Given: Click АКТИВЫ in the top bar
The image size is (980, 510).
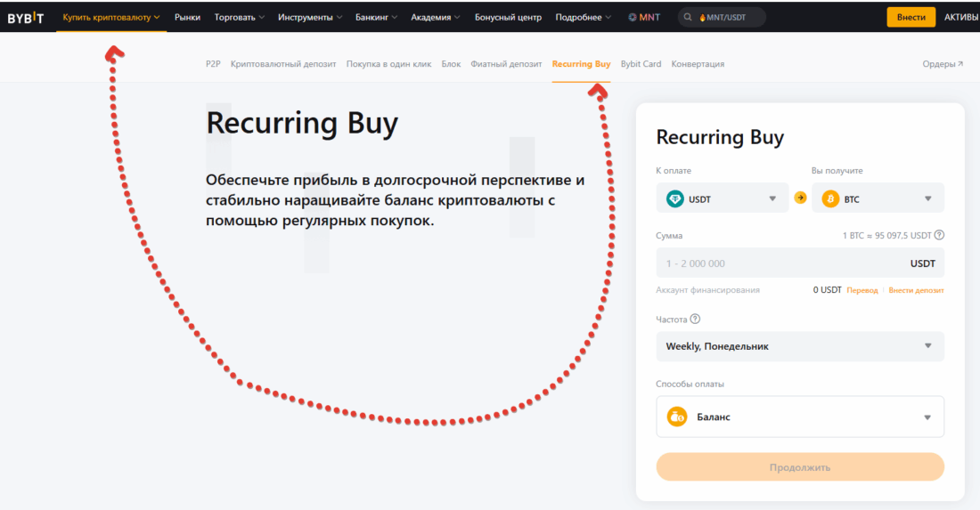Looking at the screenshot, I should [961, 18].
